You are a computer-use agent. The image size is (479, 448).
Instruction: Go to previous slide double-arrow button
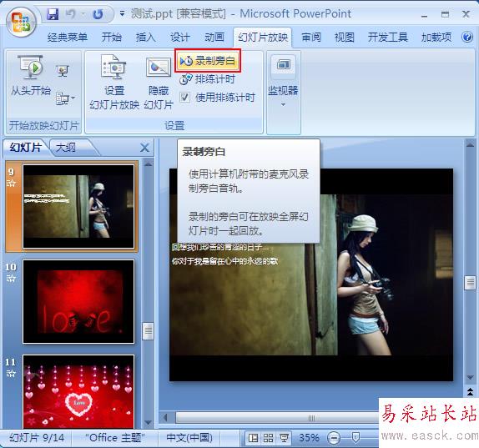[x=470, y=391]
